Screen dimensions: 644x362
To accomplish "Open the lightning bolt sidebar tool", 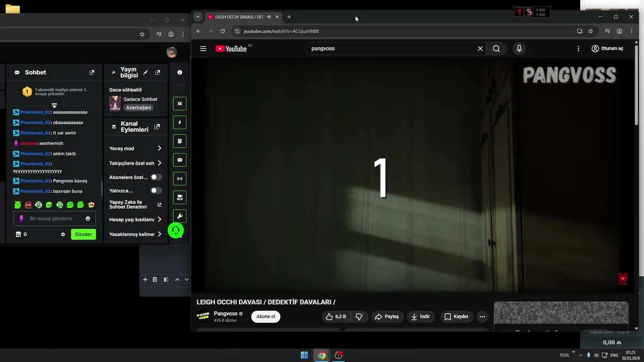I will click(x=180, y=122).
